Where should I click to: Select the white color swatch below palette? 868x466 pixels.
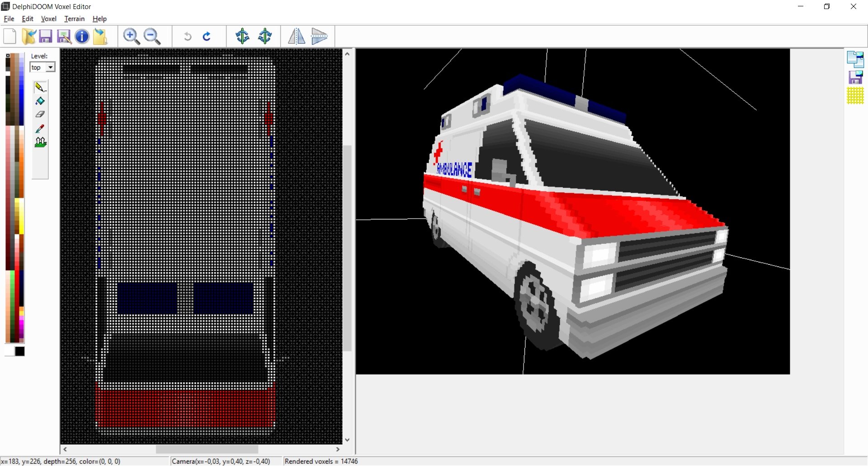click(9, 352)
